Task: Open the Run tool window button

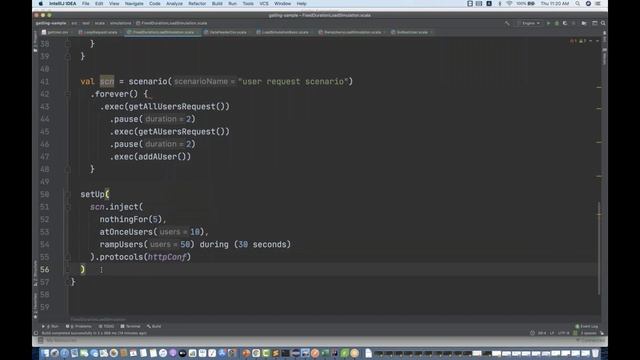Action: click(x=51, y=327)
